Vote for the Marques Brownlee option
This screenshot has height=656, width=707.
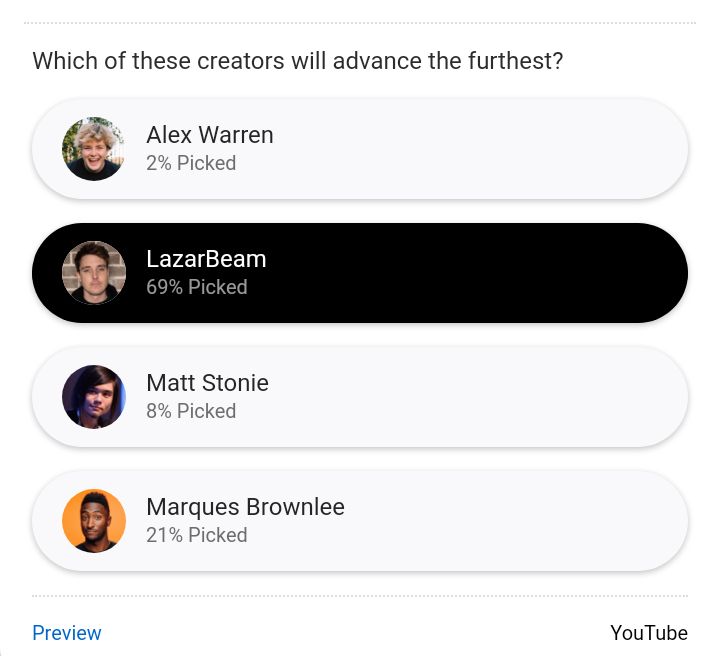click(360, 521)
